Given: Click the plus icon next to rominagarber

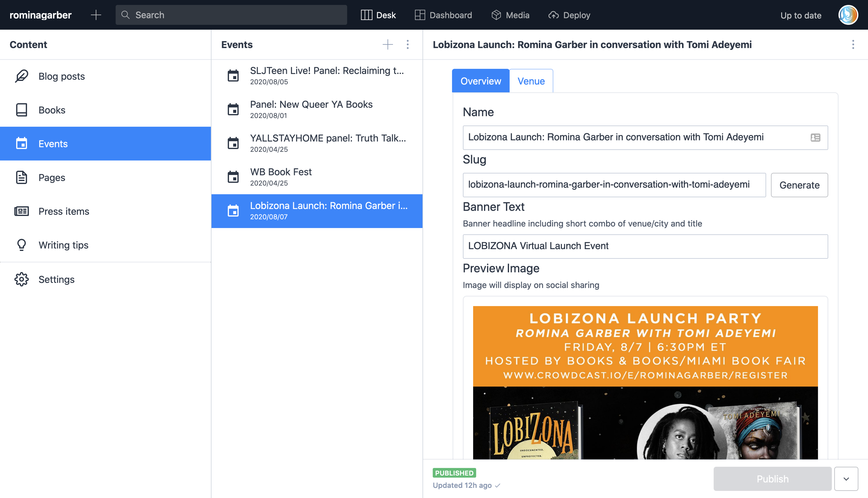Looking at the screenshot, I should tap(96, 15).
